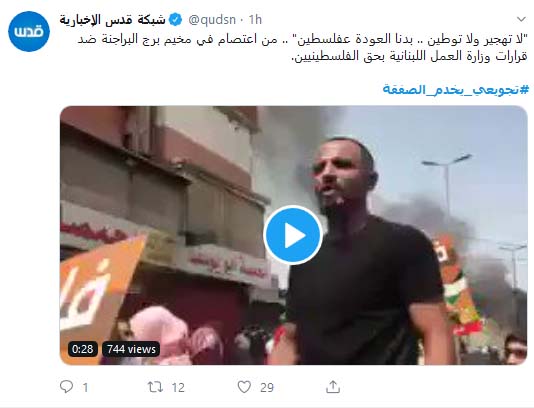Viewport: 534px width, 408px height.
Task: Click the tweet's Arabic body text
Action: (x=302, y=48)
